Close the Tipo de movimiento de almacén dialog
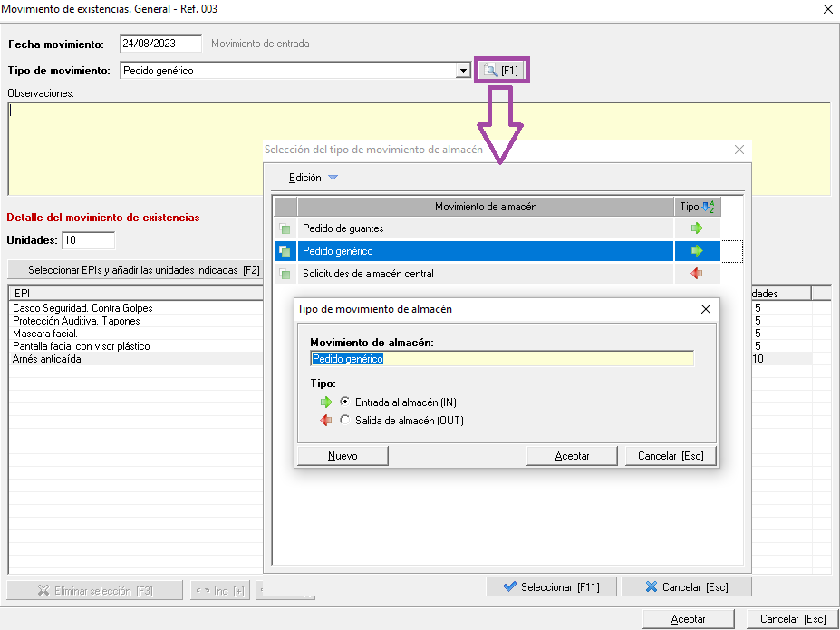The height and width of the screenshot is (630, 840). click(x=706, y=309)
